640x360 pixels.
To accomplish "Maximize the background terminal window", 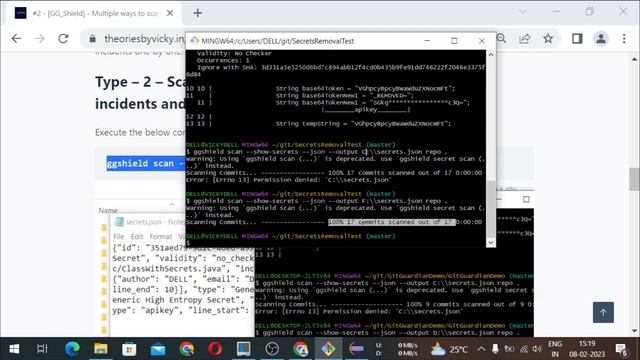I will tap(526, 199).
